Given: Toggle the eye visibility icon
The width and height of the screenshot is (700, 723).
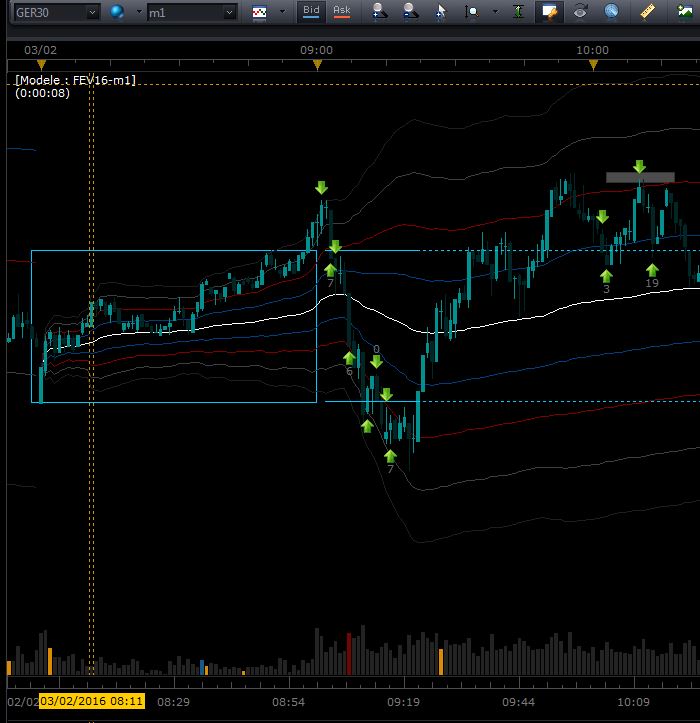Looking at the screenshot, I should click(x=580, y=12).
